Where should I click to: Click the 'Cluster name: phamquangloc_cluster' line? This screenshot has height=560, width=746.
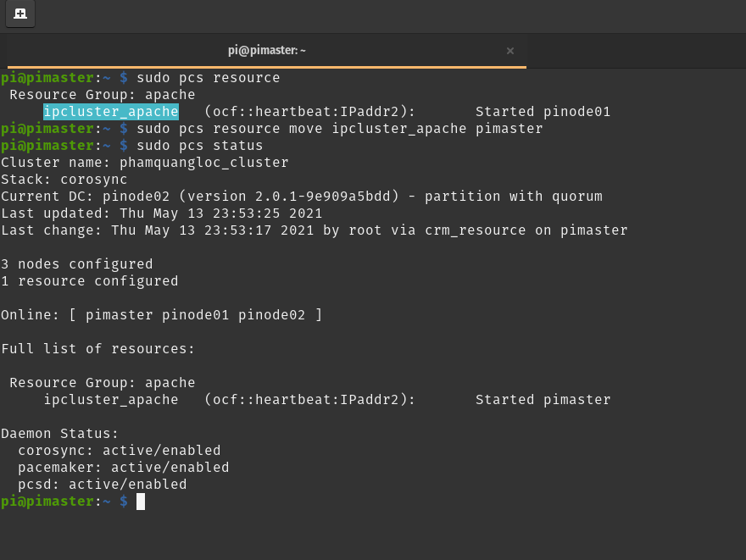[x=144, y=163]
